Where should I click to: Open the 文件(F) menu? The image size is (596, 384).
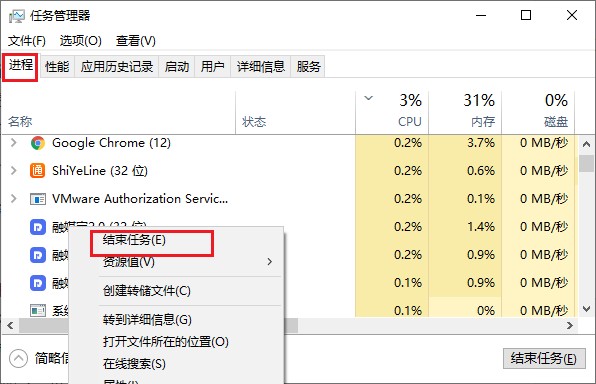point(27,41)
